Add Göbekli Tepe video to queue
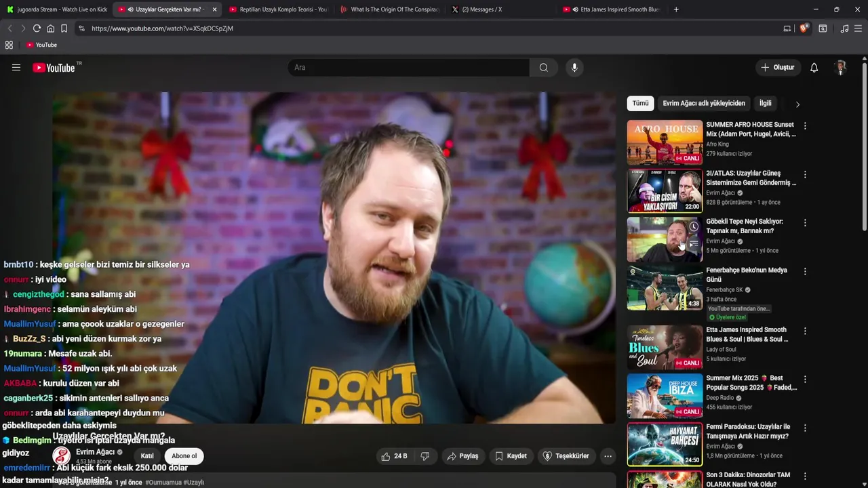The image size is (868, 488). pyautogui.click(x=694, y=243)
